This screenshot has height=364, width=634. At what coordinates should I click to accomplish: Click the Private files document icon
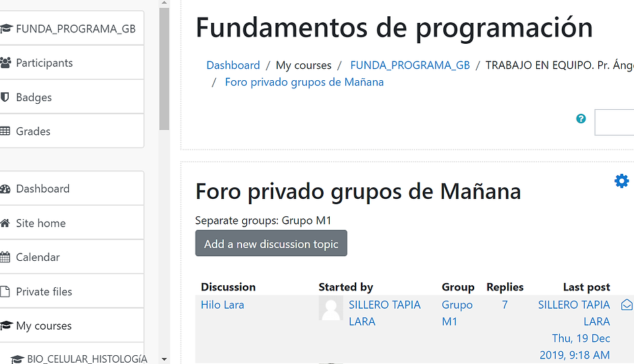point(5,291)
